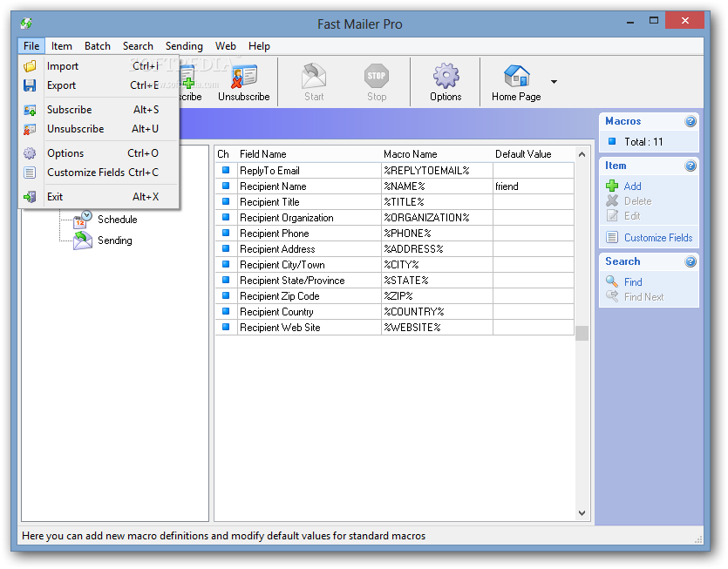Select the Sending envelope icon in tree
This screenshot has width=728, height=569.
pos(83,240)
